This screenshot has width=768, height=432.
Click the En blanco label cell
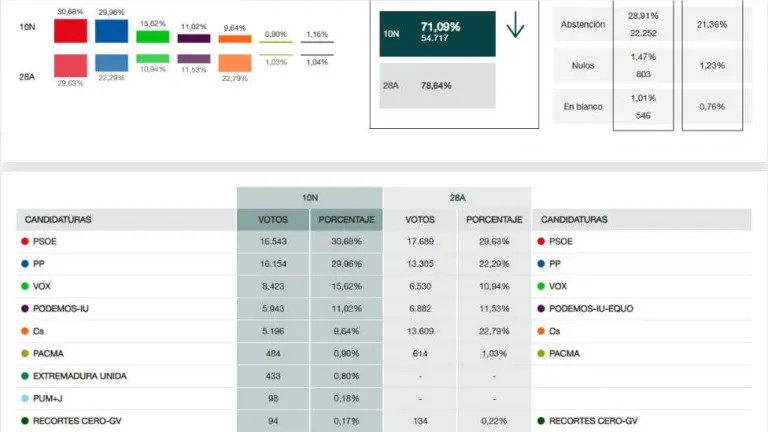(583, 106)
